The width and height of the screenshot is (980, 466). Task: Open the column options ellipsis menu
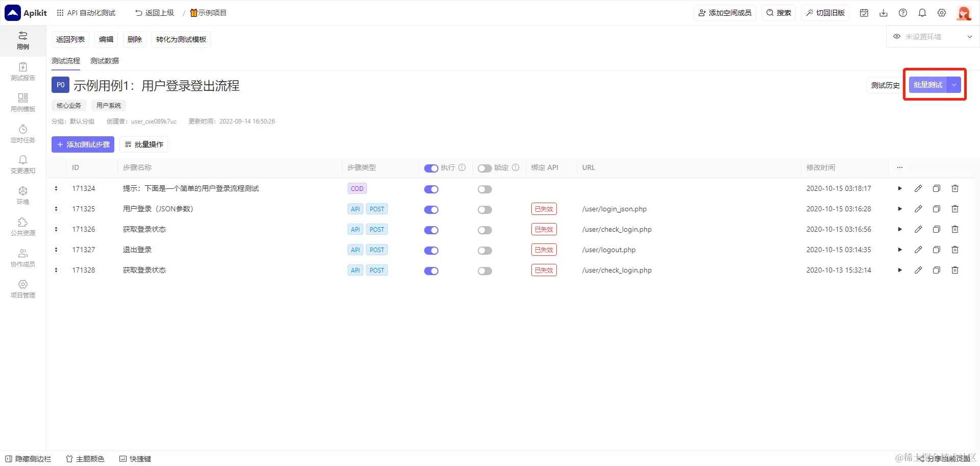coord(900,167)
